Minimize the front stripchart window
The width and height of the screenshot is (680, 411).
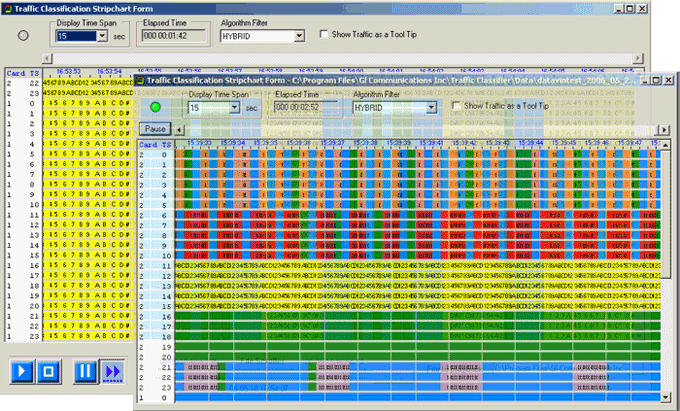pos(646,80)
